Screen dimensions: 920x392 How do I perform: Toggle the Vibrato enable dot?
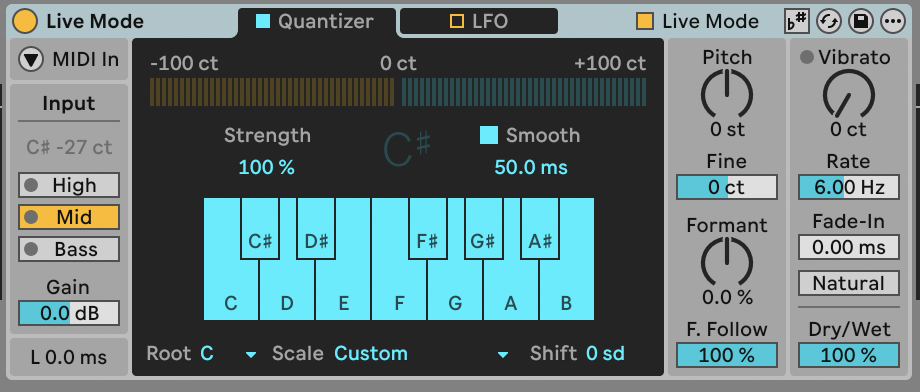pyautogui.click(x=807, y=58)
